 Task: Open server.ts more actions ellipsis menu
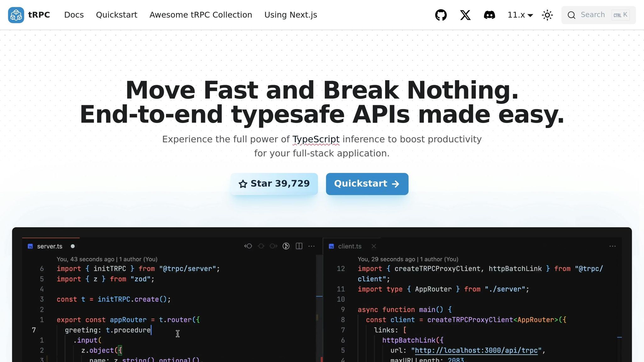click(311, 246)
